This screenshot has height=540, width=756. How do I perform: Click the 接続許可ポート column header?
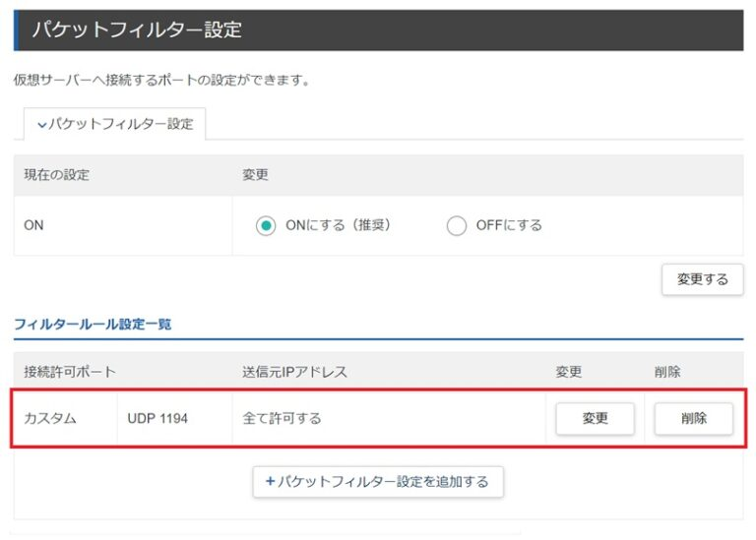(70, 372)
